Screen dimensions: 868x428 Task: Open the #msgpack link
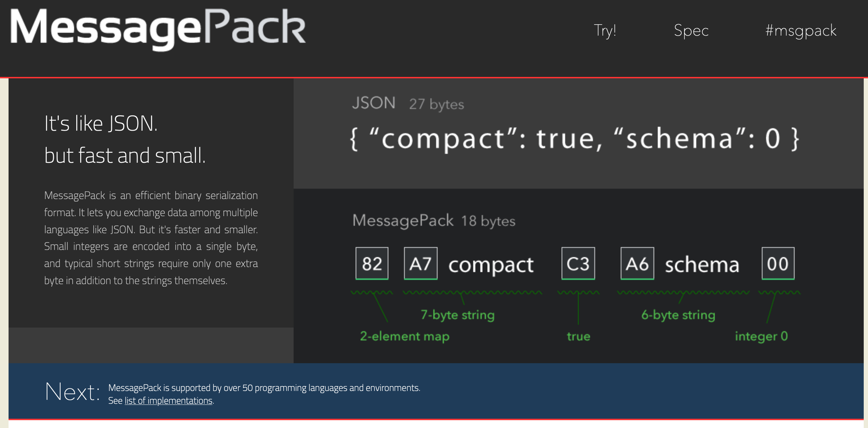[x=801, y=31]
